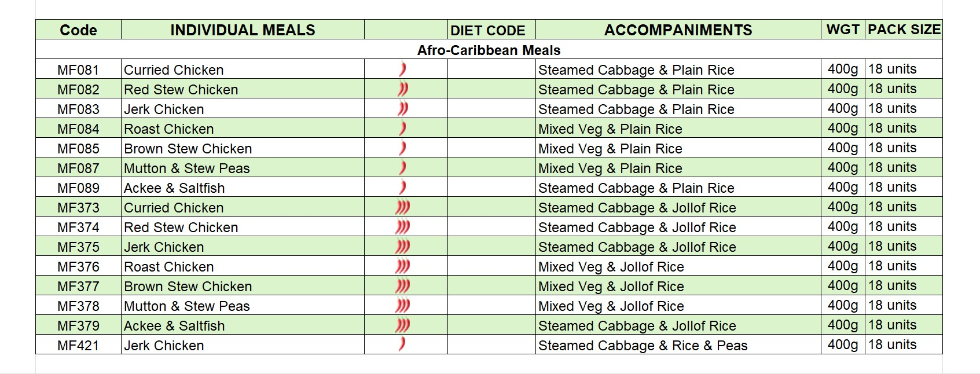Select the single chili icon for MF421

(x=403, y=345)
